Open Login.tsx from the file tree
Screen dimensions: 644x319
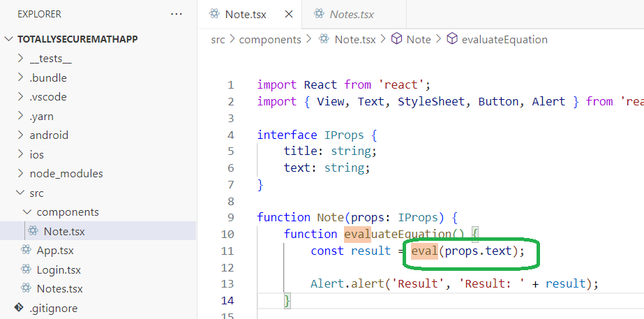[x=59, y=269]
